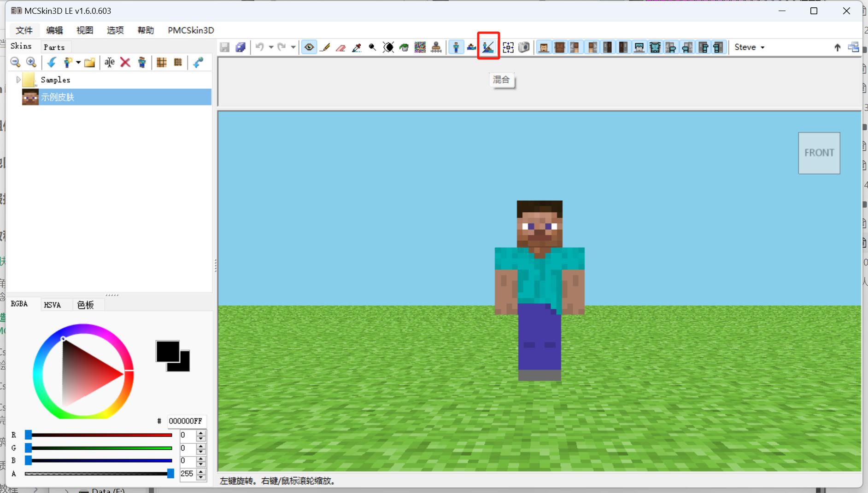Zoom out the skin list
Image resolution: width=868 pixels, height=493 pixels.
point(15,62)
